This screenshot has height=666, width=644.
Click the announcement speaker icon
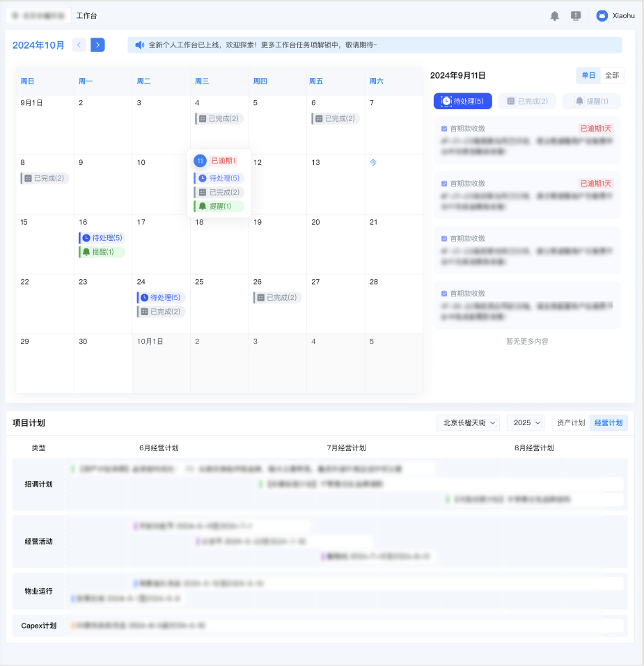click(140, 45)
